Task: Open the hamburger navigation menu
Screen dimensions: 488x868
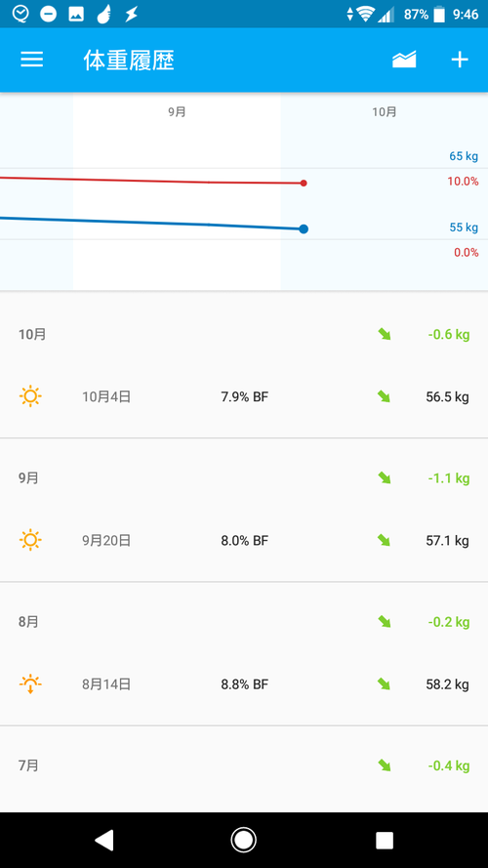Action: [x=31, y=60]
